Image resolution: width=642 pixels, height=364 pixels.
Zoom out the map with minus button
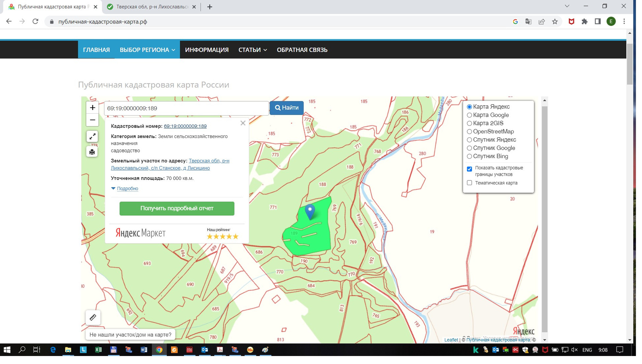pos(92,120)
